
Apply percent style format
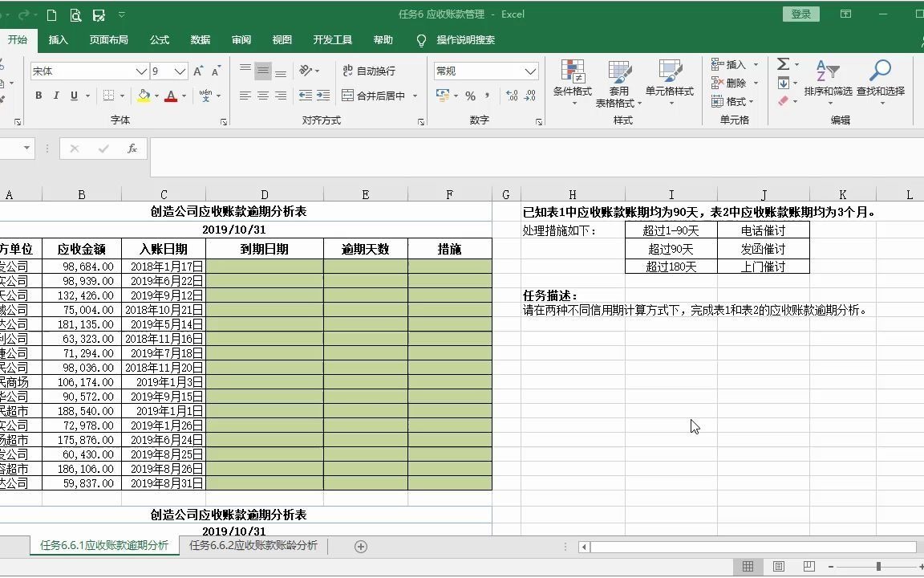coord(470,96)
